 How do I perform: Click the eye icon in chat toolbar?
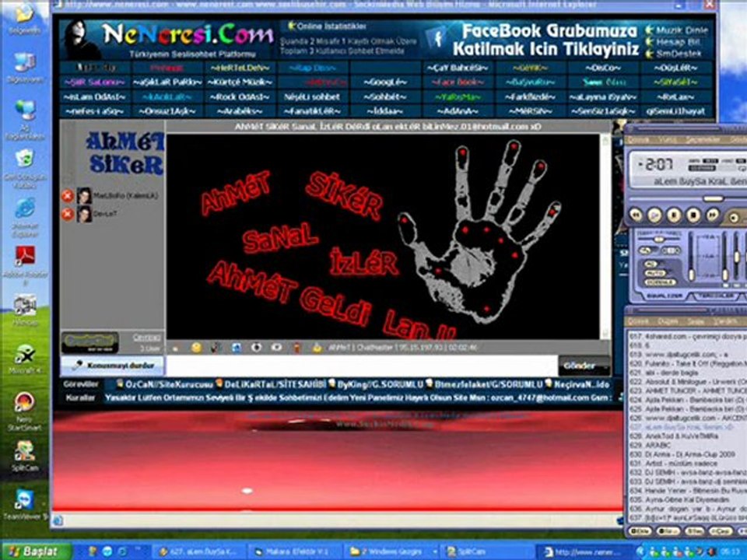pos(276,348)
